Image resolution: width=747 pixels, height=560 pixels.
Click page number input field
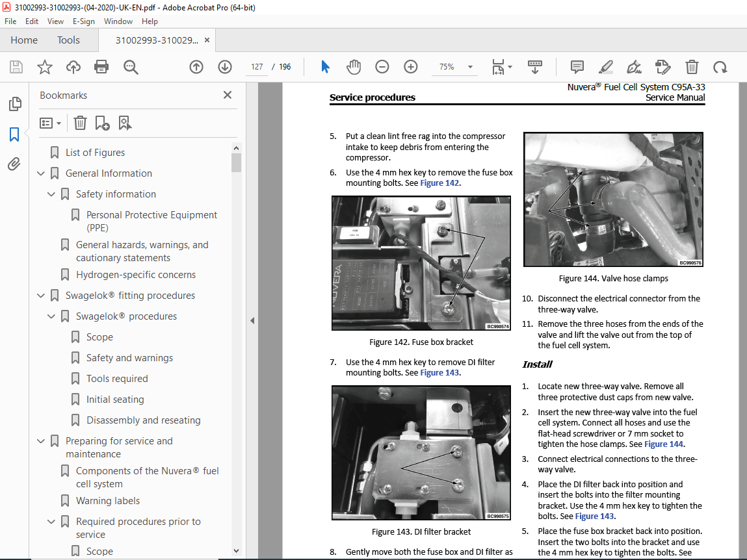257,67
